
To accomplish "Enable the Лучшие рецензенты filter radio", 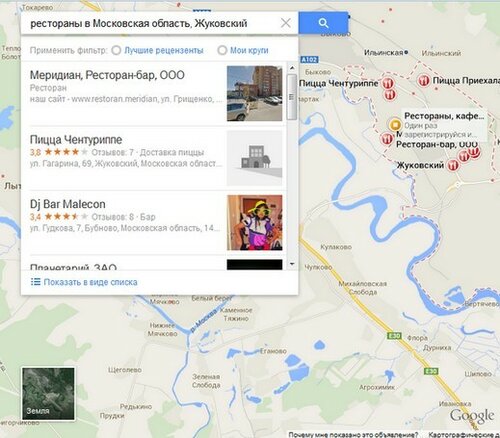I will 116,50.
